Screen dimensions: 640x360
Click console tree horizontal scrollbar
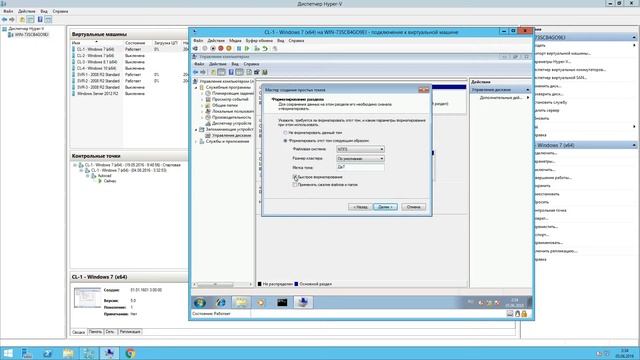(223, 284)
